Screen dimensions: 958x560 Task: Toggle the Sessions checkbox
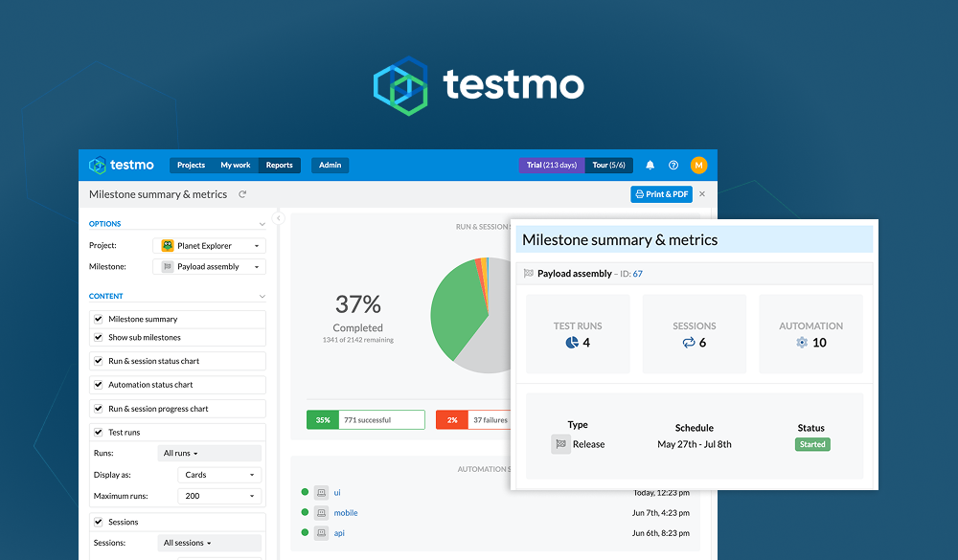click(x=99, y=522)
